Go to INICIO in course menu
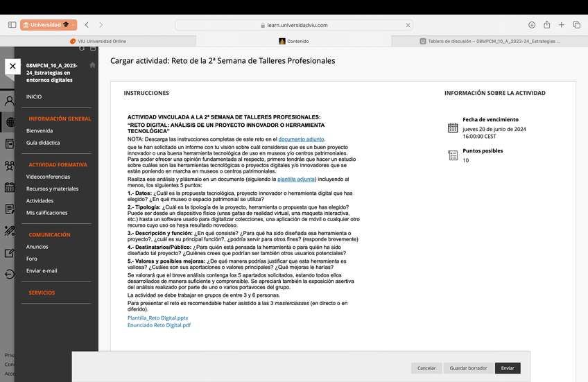588x382 pixels. click(34, 97)
